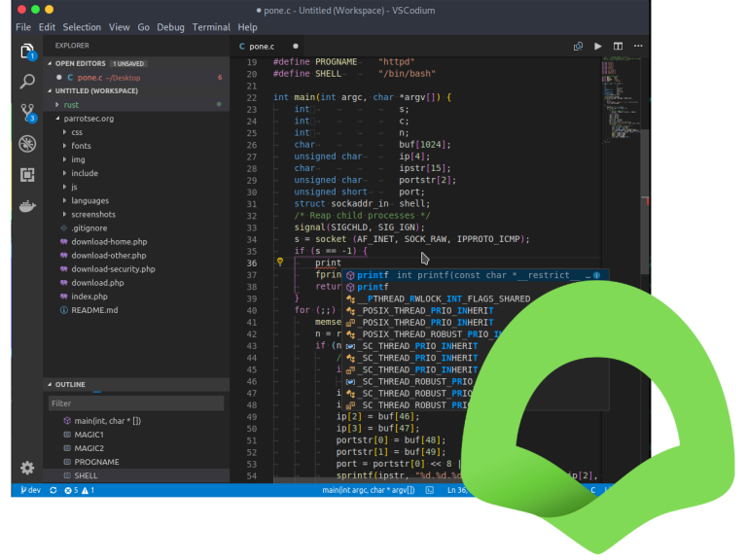Open the Explorer view in activity bar
Image resolution: width=747 pixels, height=560 pixels.
click(x=27, y=52)
